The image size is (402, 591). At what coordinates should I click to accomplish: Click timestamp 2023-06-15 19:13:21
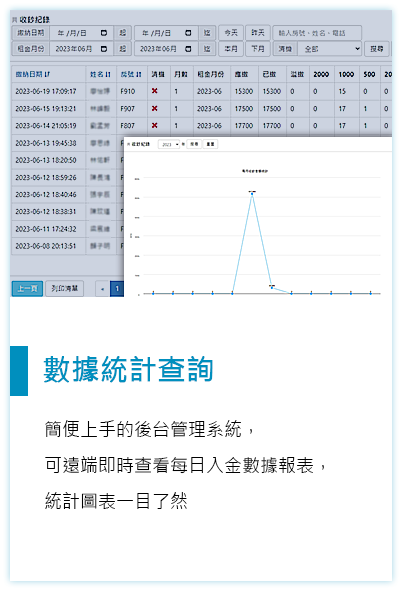click(46, 109)
